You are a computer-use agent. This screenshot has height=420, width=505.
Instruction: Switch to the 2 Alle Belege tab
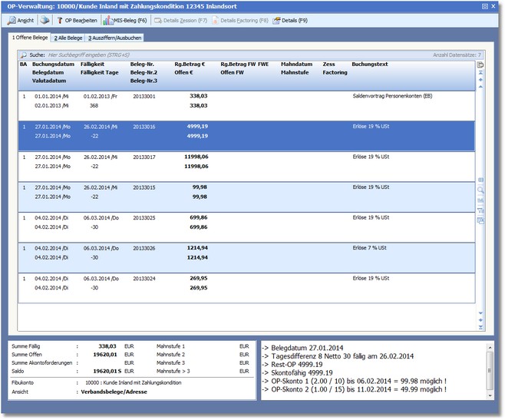[x=68, y=37]
